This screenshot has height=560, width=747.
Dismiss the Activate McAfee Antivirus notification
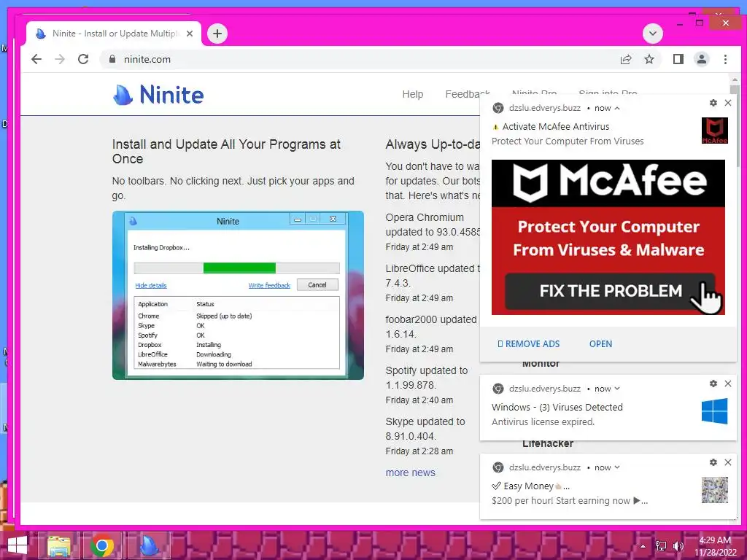(x=728, y=103)
